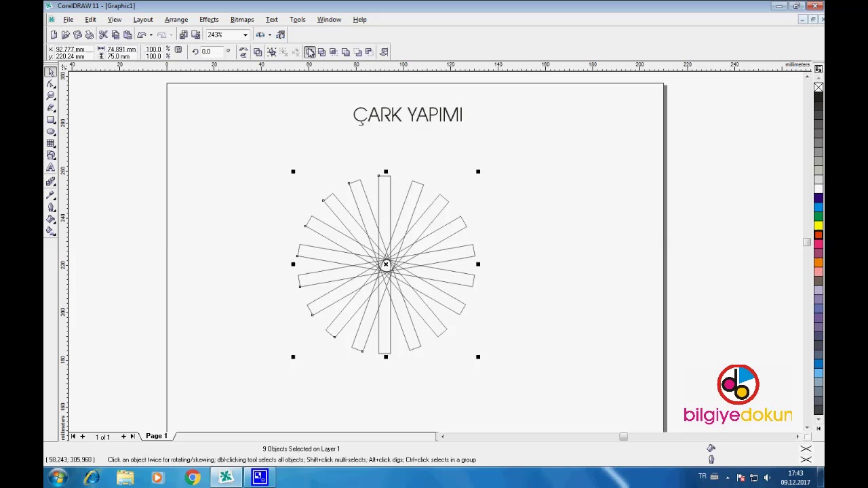Select the Outline tool
The image size is (868, 488).
click(x=51, y=207)
